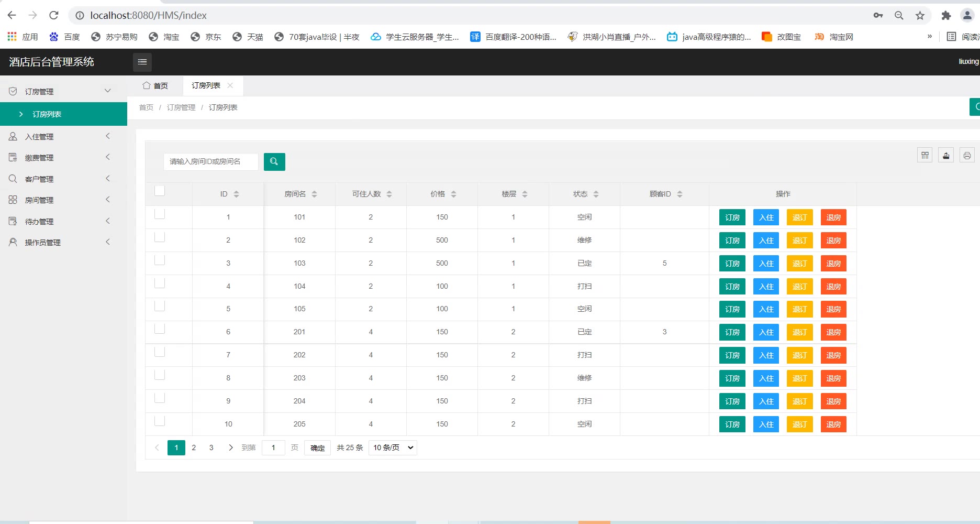Click the room ID search input field

211,162
